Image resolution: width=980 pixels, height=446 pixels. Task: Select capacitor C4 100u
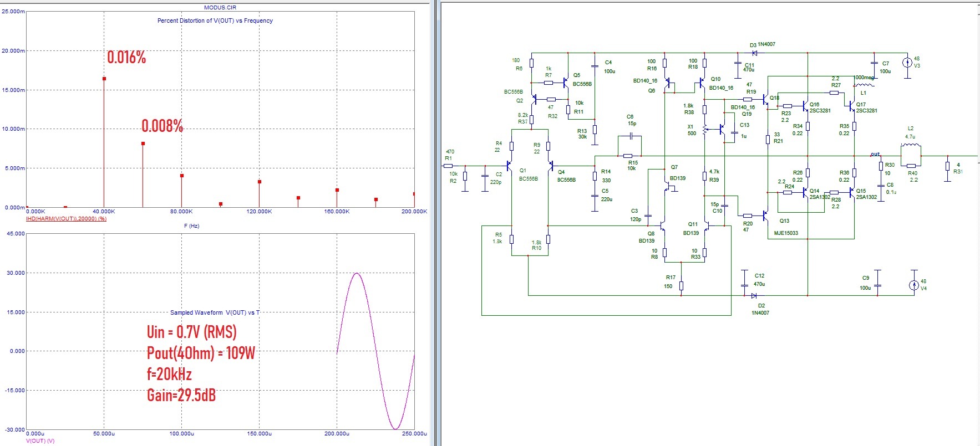595,66
